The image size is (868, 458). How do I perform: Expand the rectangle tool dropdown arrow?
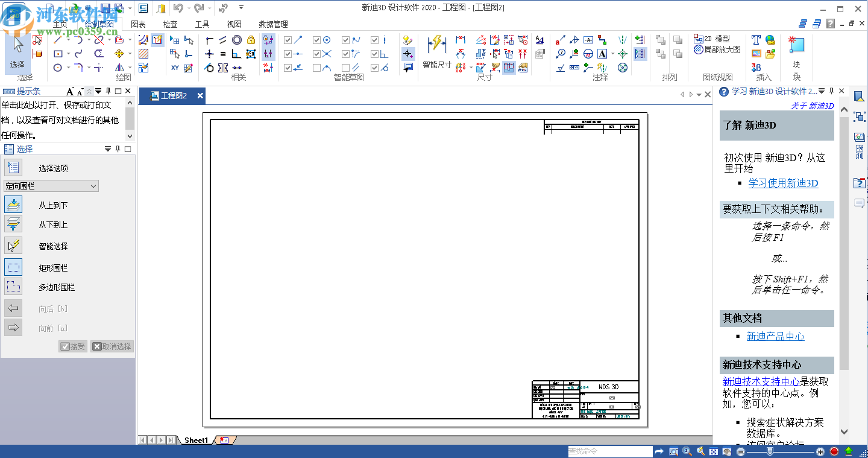tap(68, 54)
